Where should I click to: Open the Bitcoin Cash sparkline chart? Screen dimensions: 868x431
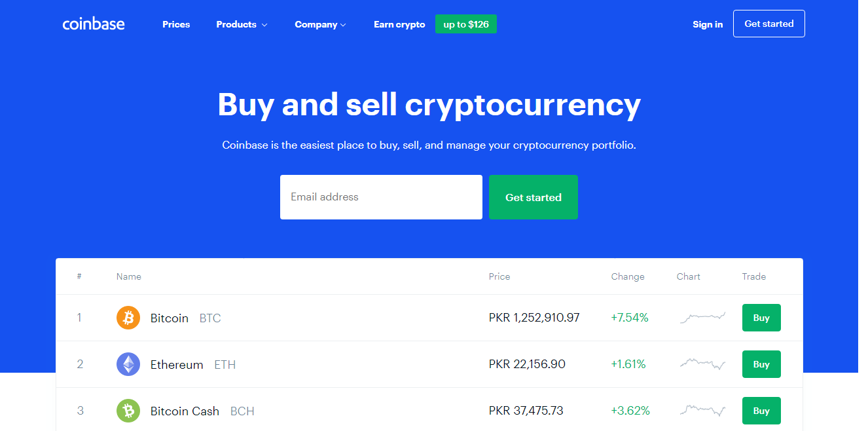point(702,411)
